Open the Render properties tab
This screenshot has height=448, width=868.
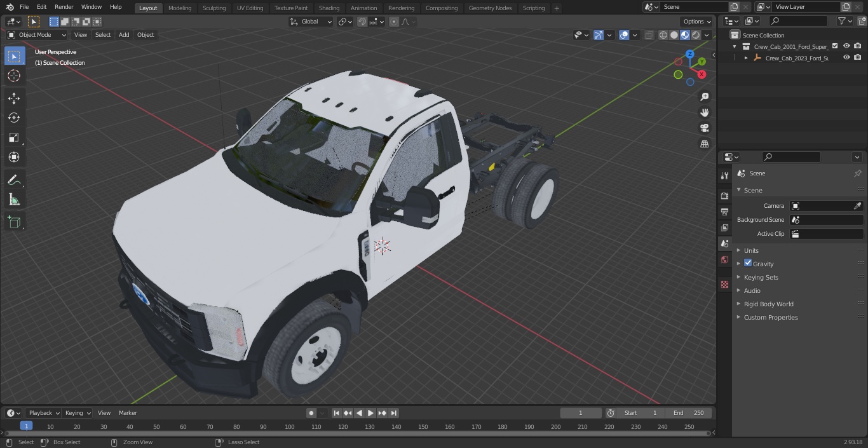[724, 196]
